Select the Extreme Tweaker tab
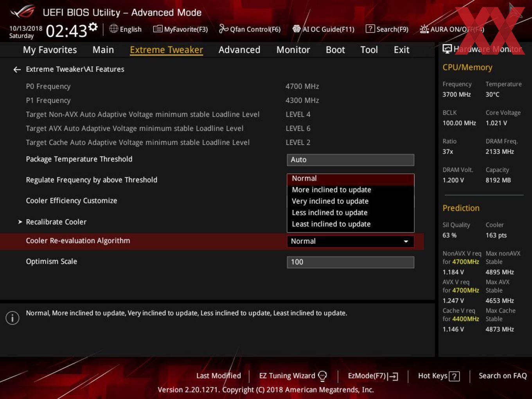This screenshot has height=399, width=532. [166, 50]
